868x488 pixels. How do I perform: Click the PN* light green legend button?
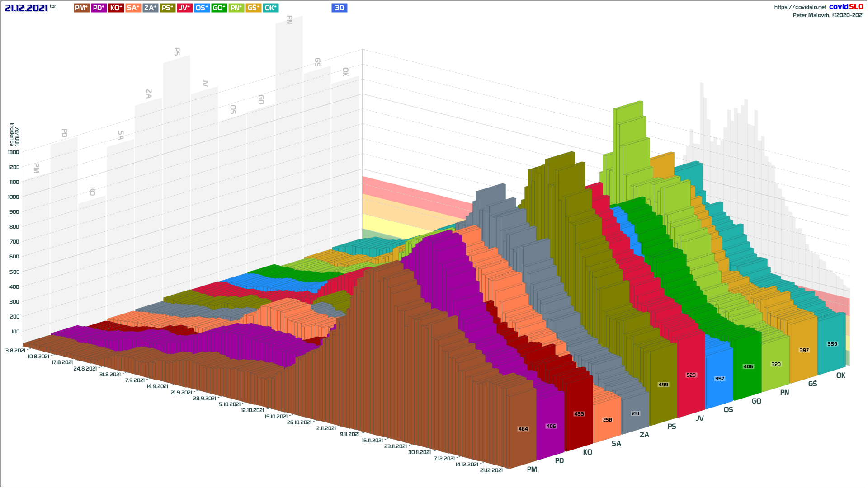tap(236, 8)
